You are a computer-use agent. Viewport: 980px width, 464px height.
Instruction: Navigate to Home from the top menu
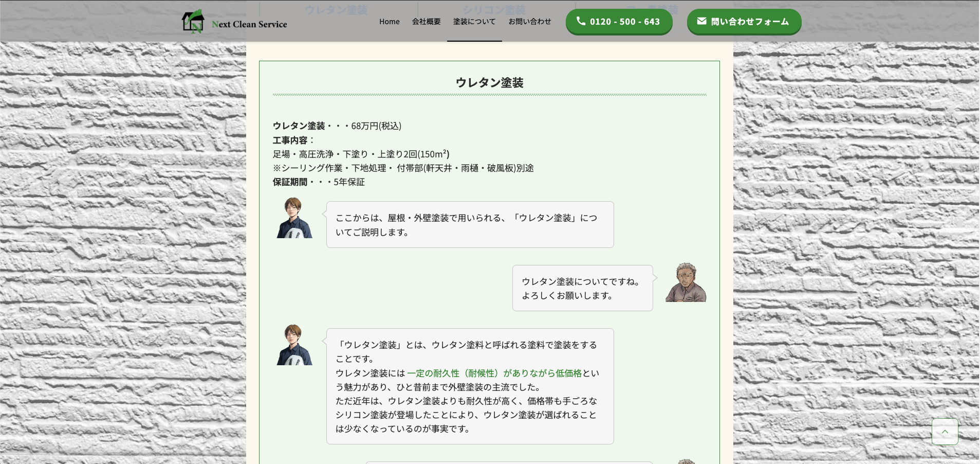(389, 22)
